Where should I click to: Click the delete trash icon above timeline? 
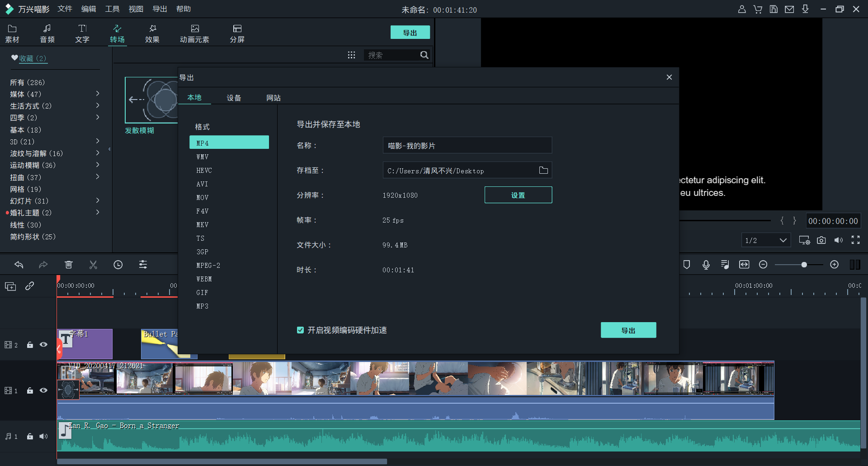[69, 265]
